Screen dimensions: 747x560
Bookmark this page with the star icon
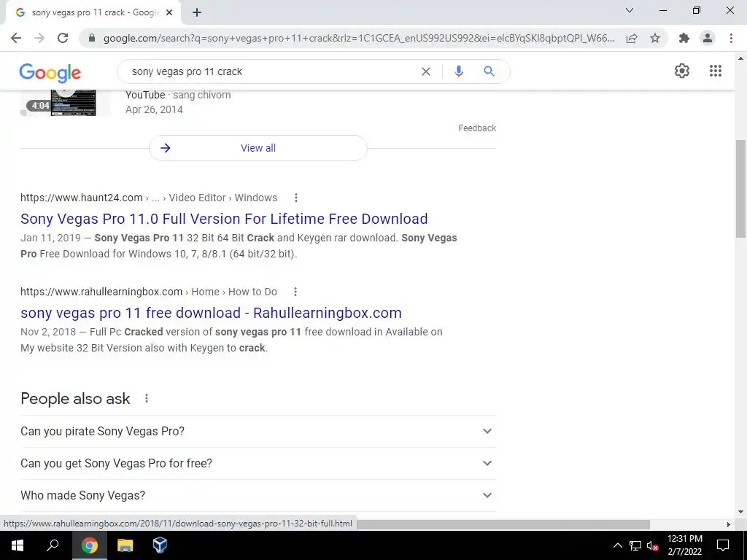click(x=655, y=38)
